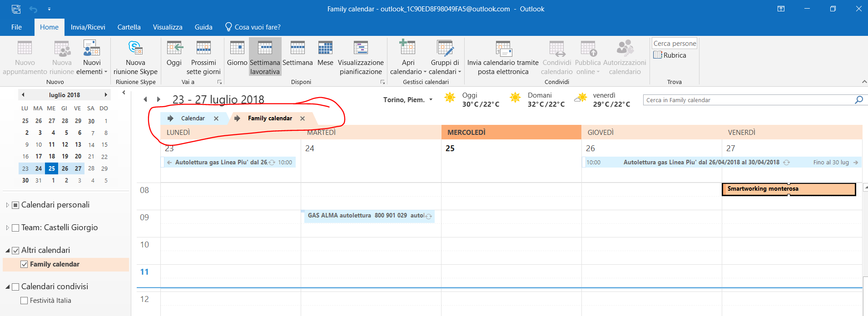Show Prossimi sette giorni
The image size is (868, 316).
(203, 57)
